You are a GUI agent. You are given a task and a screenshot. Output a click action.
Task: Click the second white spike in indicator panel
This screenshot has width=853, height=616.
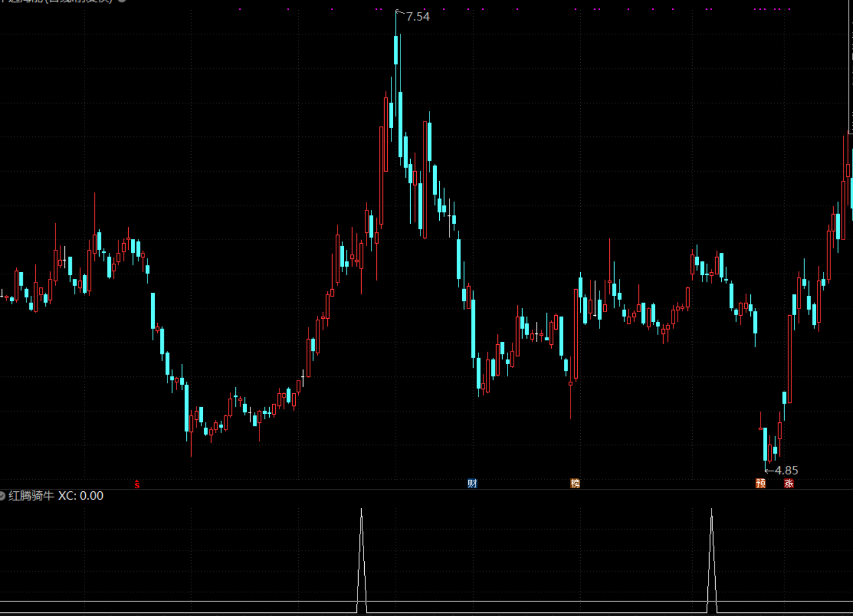[712, 560]
